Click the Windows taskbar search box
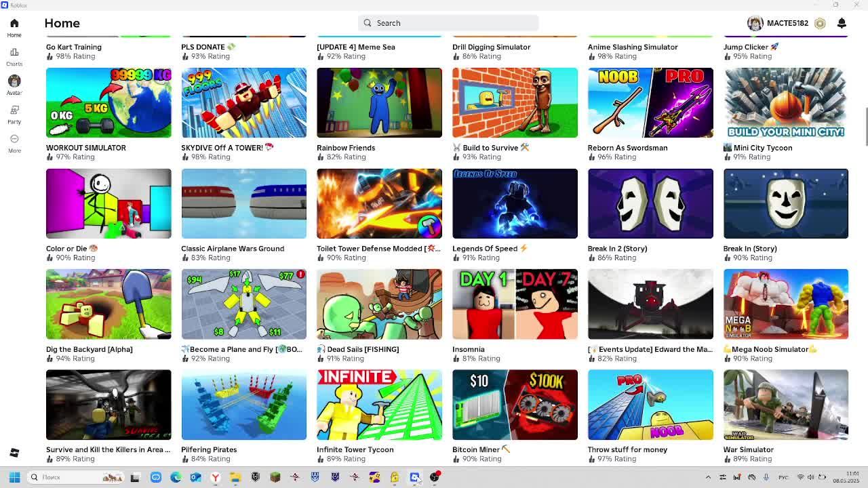Screen dimensions: 868x488 tap(77, 477)
